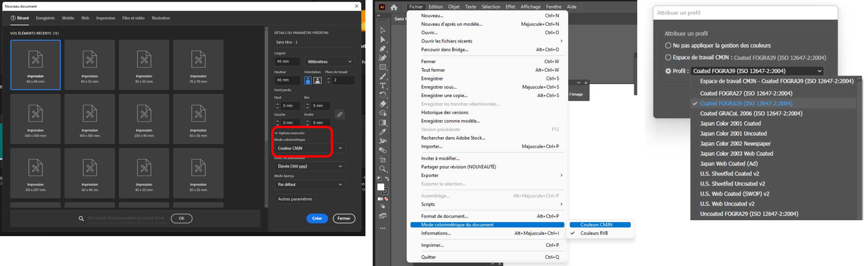This screenshot has width=868, height=266.
Task: Select the Eyedropper tool
Action: [x=383, y=132]
